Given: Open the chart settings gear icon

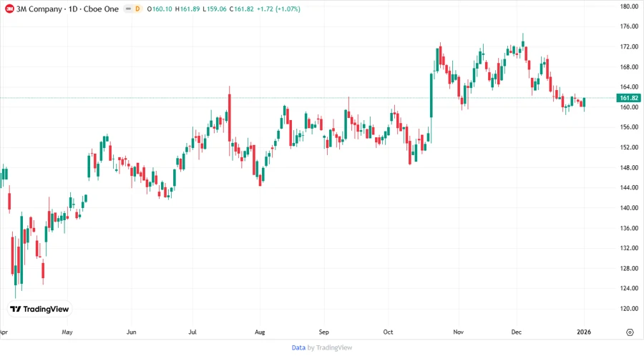Looking at the screenshot, I should [630, 332].
